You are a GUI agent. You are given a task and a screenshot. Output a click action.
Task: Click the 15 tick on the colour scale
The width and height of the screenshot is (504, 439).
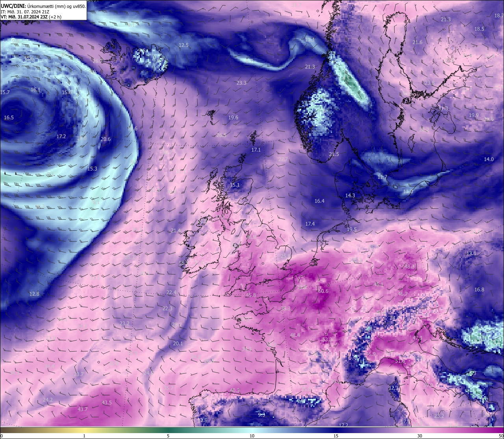coord(336,436)
